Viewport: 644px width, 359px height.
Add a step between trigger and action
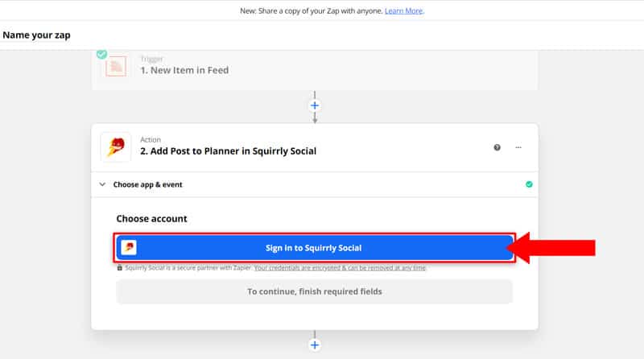[315, 105]
